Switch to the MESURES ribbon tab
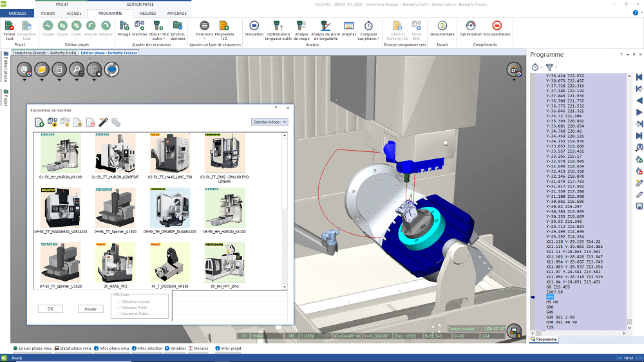644x362 pixels. tap(147, 13)
